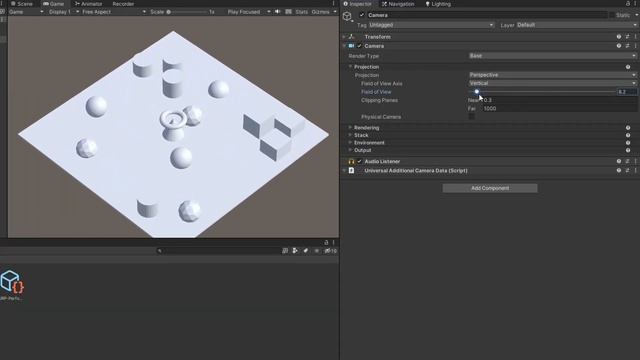The image size is (640, 360).
Task: Open the Free Aspect dropdown
Action: 114,12
